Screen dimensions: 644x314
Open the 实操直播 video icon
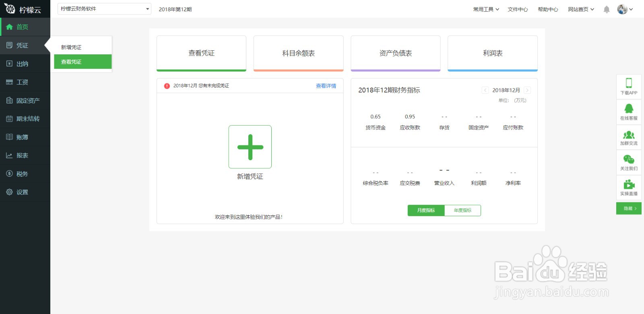tap(629, 185)
